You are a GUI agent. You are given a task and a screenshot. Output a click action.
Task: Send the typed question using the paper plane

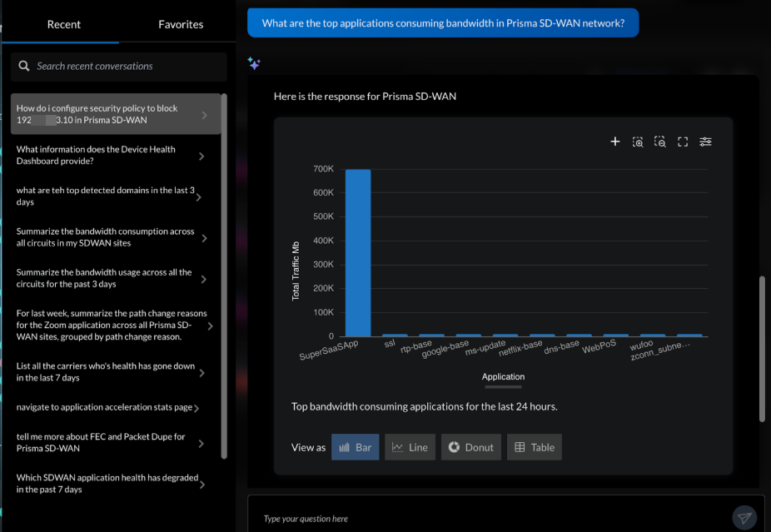click(744, 517)
